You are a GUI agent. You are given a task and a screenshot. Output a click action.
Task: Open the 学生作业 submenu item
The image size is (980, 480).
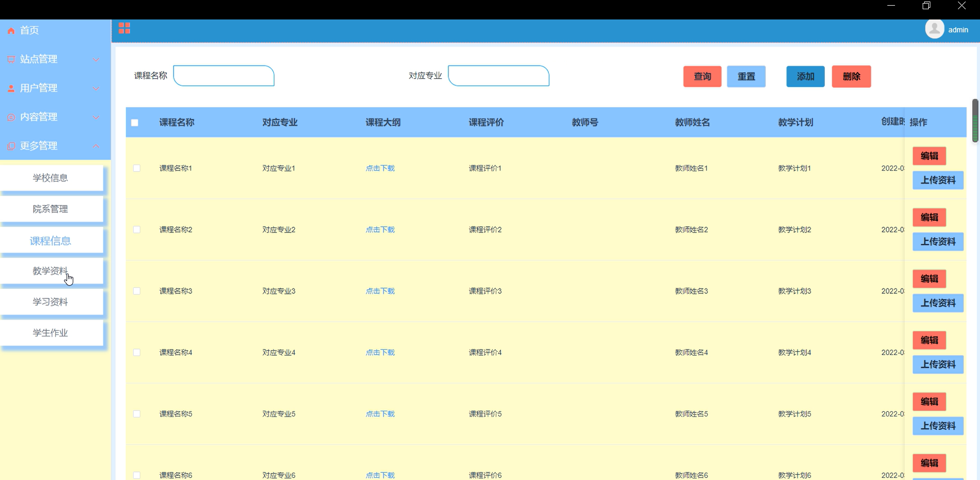(x=51, y=333)
